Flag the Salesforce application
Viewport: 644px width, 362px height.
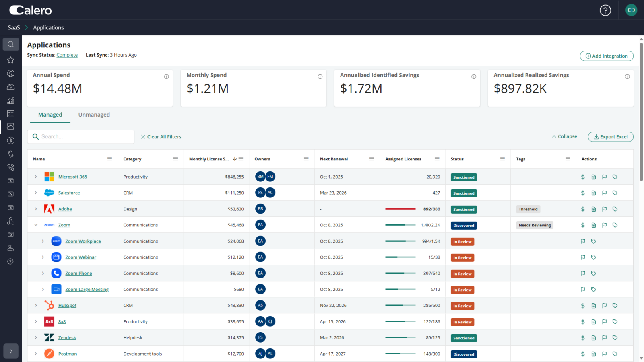[x=604, y=193]
